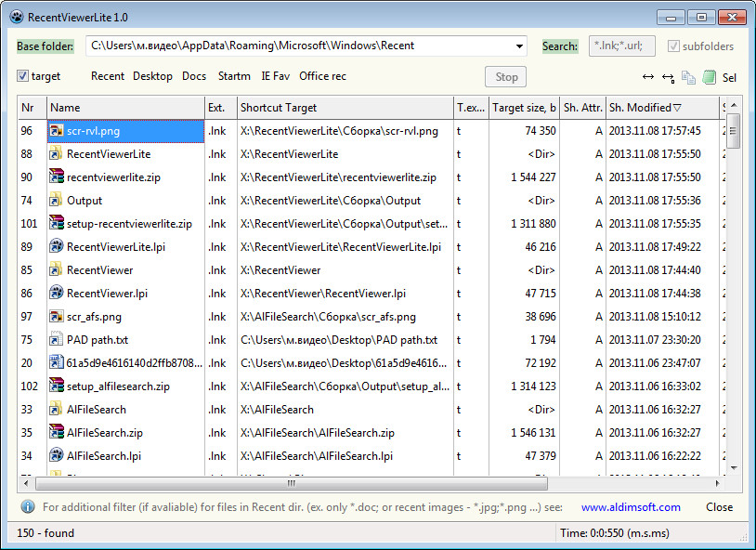This screenshot has width=756, height=550.
Task: Click the Search filter input field
Action: (x=622, y=46)
